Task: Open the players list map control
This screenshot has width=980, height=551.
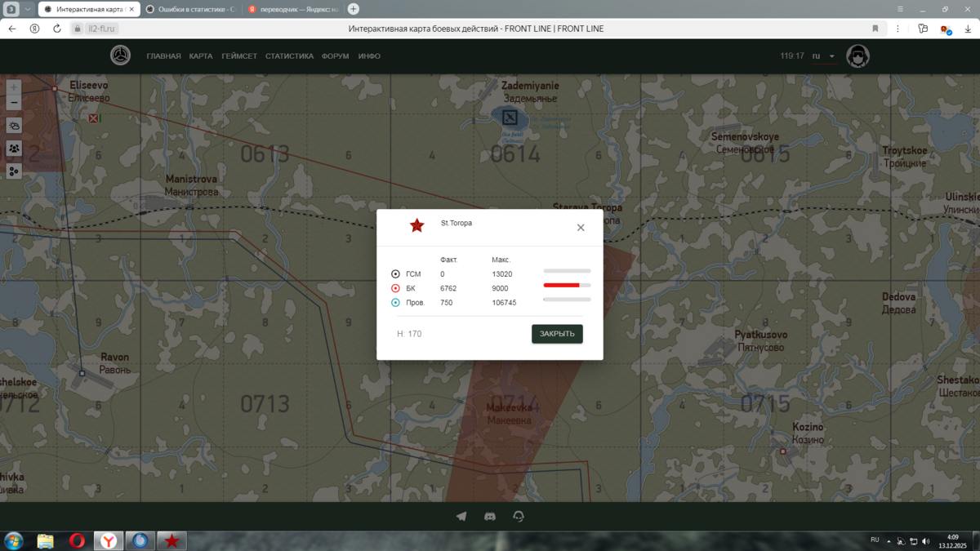Action: point(14,149)
